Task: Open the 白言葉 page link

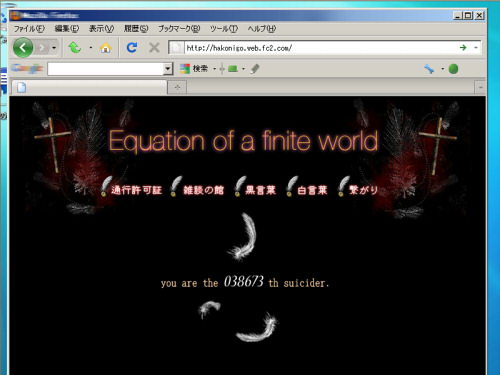Action: [312, 190]
